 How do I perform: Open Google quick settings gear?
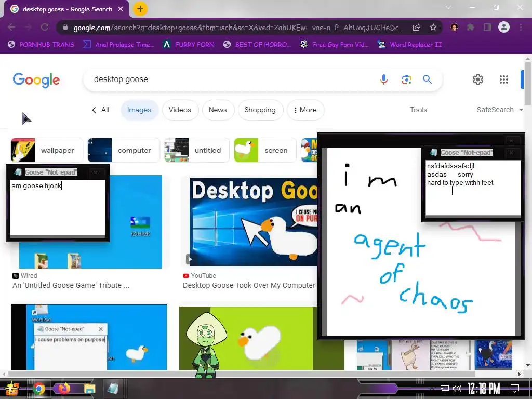478,79
